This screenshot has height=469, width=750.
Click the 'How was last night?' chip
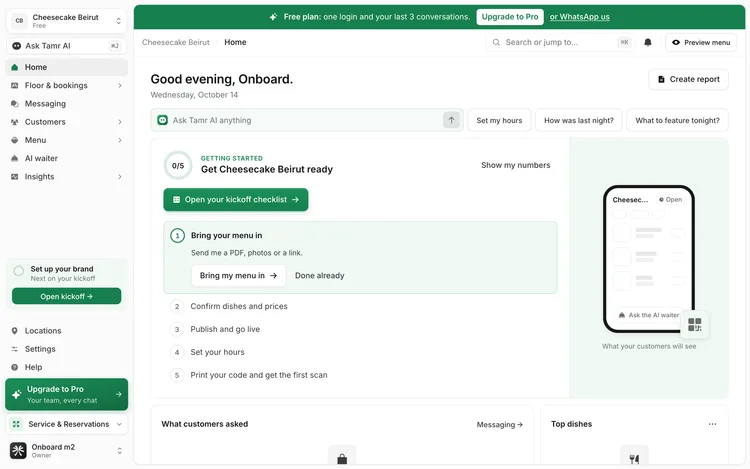579,120
